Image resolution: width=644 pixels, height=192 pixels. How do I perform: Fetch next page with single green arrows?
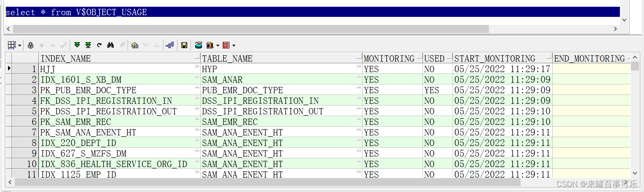pos(77,45)
